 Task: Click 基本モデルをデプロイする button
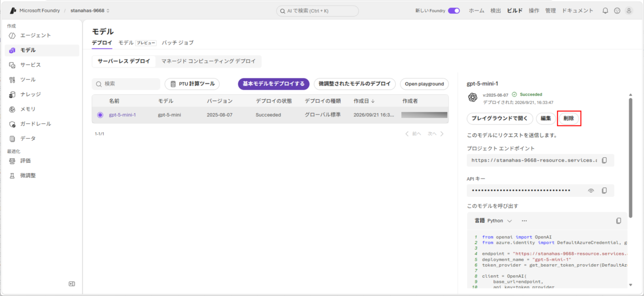[x=273, y=84]
